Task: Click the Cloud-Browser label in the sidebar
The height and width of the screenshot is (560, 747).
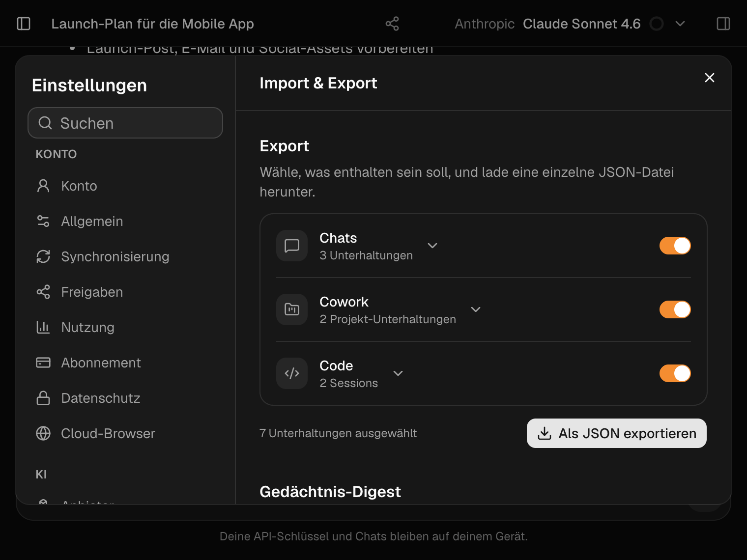Action: 108,433
